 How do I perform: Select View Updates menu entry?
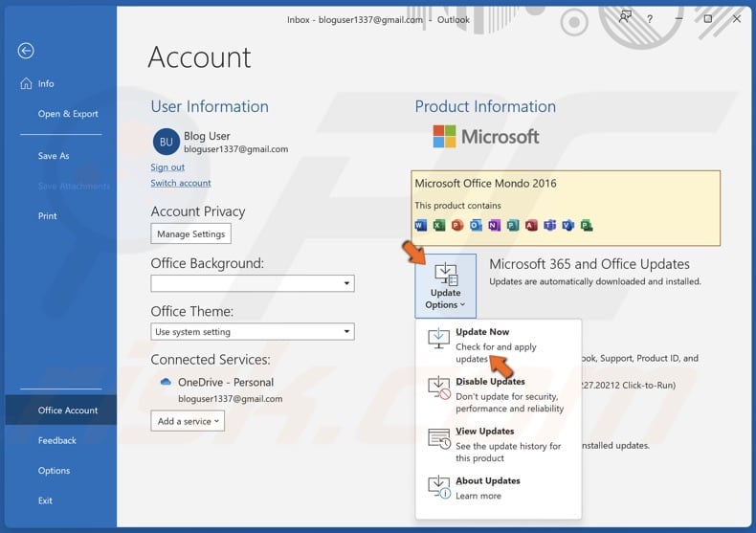pos(484,432)
